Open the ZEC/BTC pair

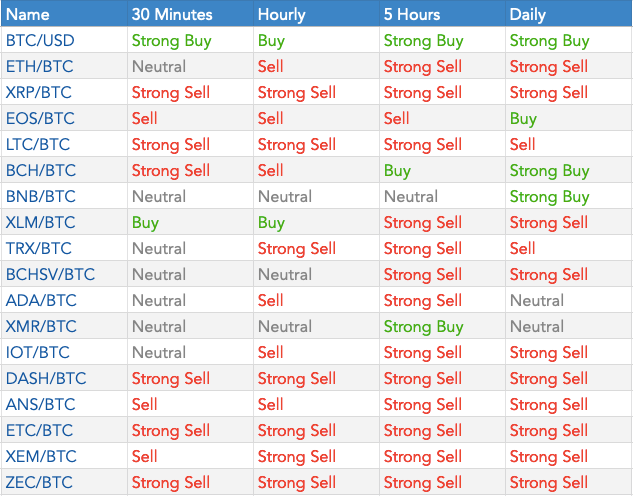point(39,483)
